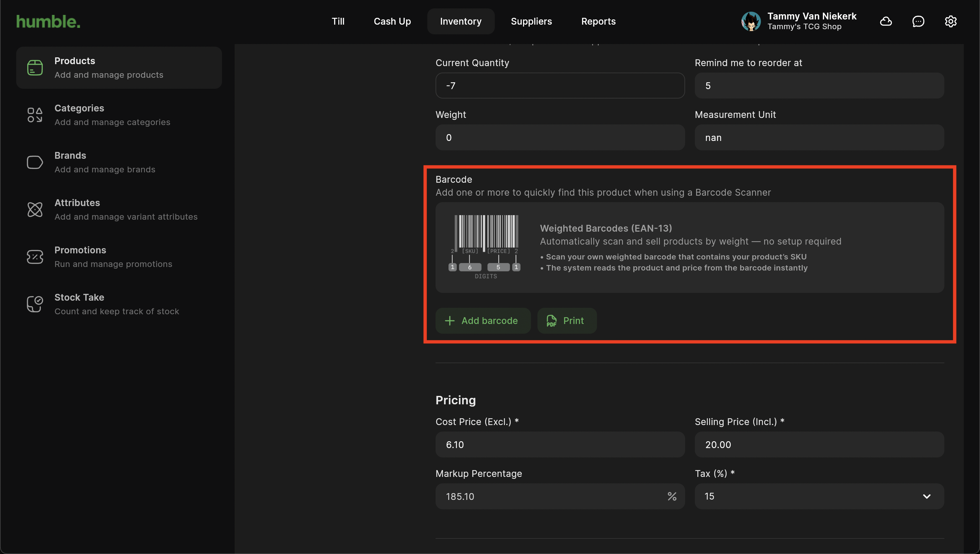This screenshot has height=554, width=980.
Task: Click the Brands tag icon
Action: (35, 162)
